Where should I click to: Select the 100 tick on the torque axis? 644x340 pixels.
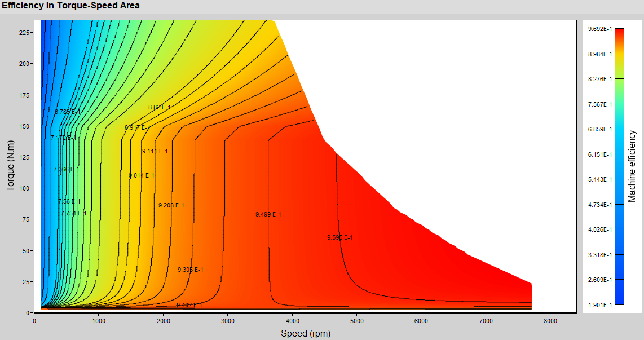tap(24, 188)
